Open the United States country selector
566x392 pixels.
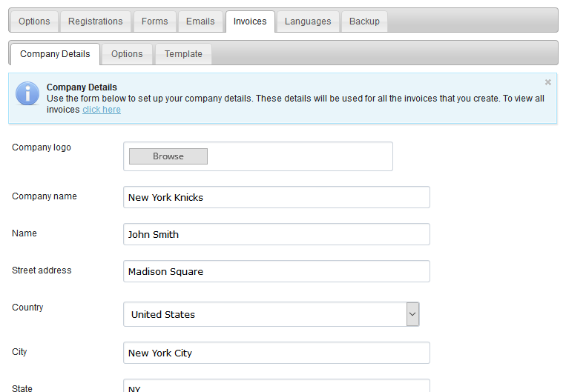(271, 314)
